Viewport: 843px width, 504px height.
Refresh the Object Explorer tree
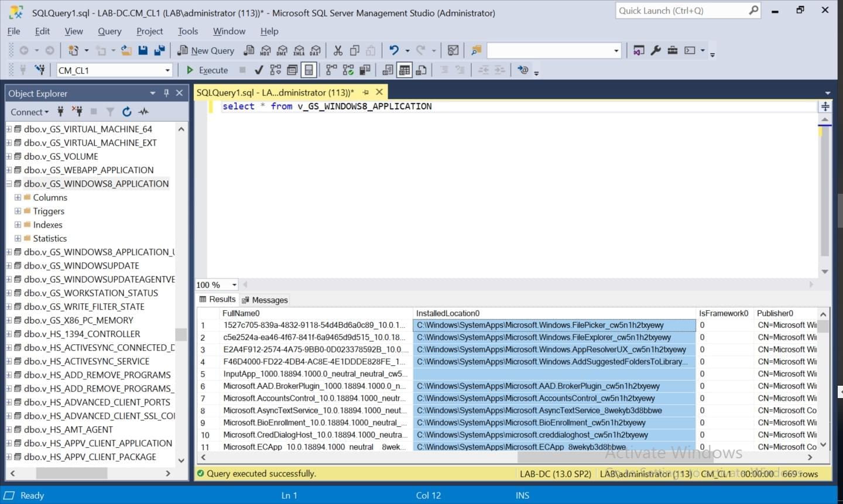click(x=126, y=111)
